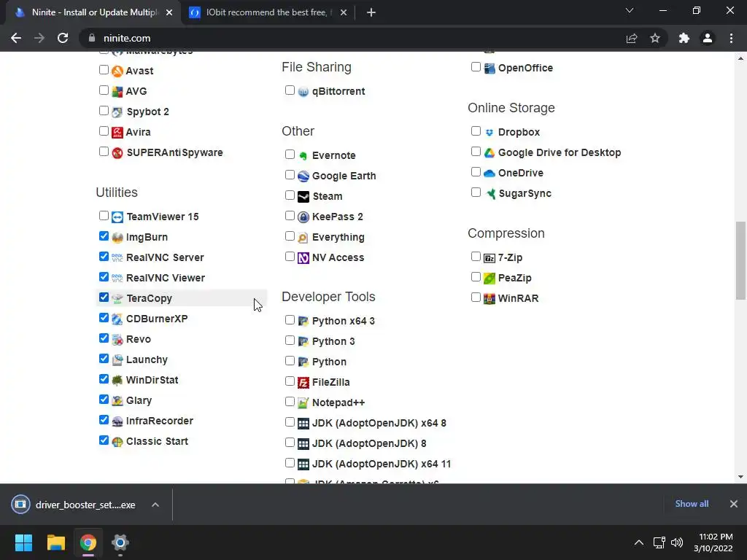Close the downloads bar
The width and height of the screenshot is (747, 560).
click(734, 504)
